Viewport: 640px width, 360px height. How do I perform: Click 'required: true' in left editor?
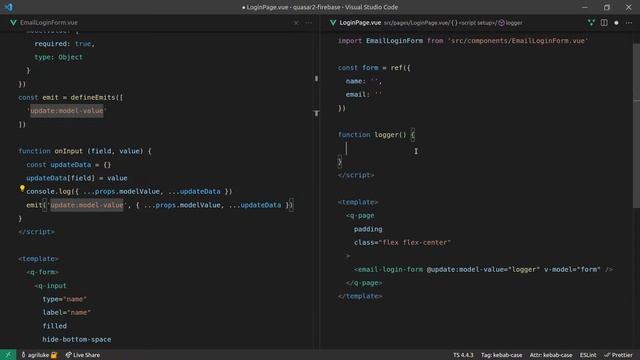[64, 44]
